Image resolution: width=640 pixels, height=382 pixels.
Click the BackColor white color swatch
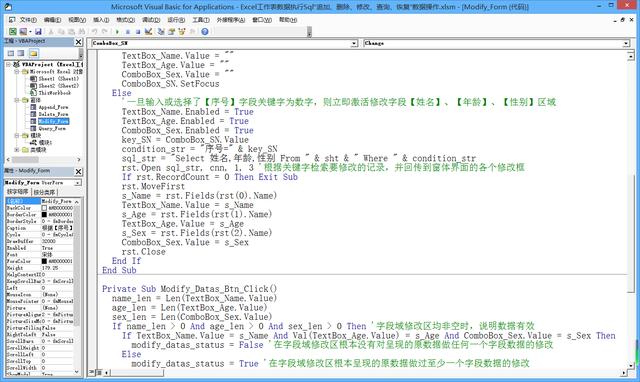pyautogui.click(x=44, y=208)
